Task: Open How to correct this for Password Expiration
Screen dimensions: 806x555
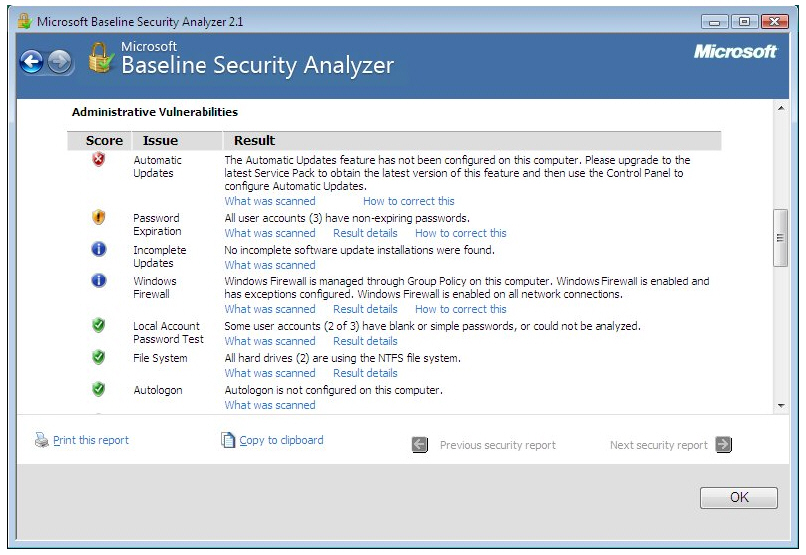Action: 461,233
